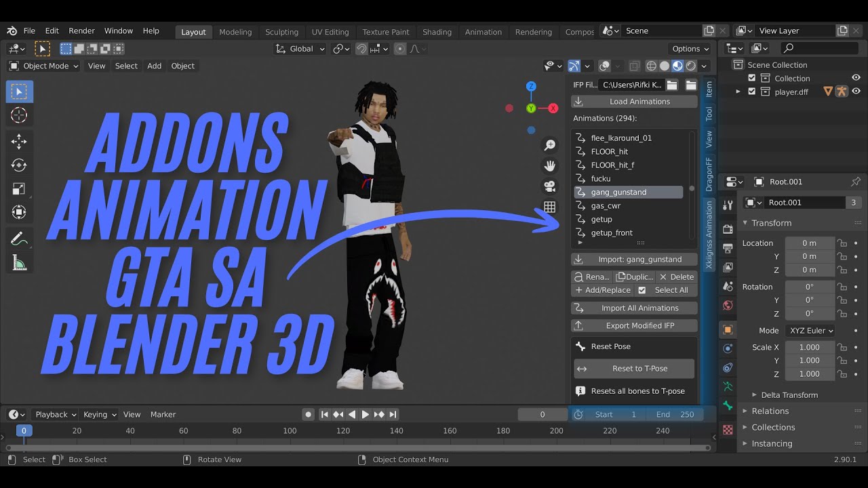This screenshot has height=488, width=868.
Task: Open the Bone properties tab icon
Action: pyautogui.click(x=728, y=405)
